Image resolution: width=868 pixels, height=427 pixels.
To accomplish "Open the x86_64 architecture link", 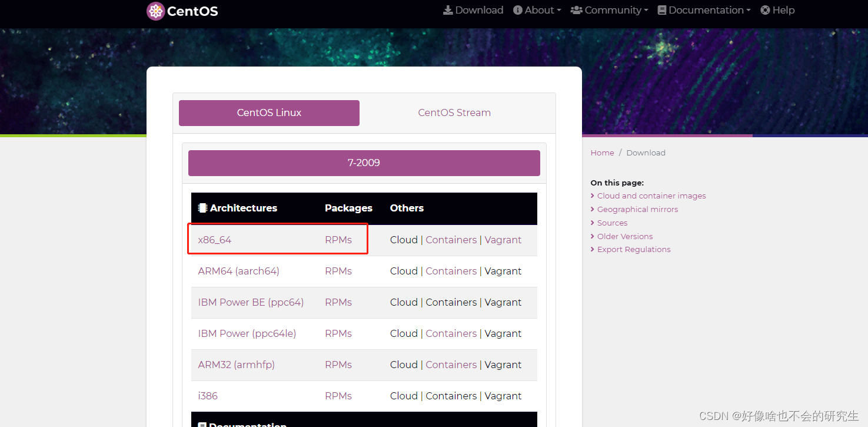I will 215,240.
